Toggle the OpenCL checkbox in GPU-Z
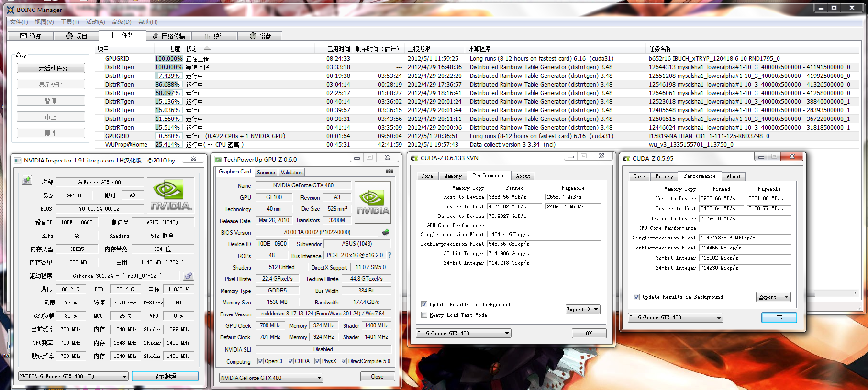The image size is (868, 390). [x=260, y=361]
